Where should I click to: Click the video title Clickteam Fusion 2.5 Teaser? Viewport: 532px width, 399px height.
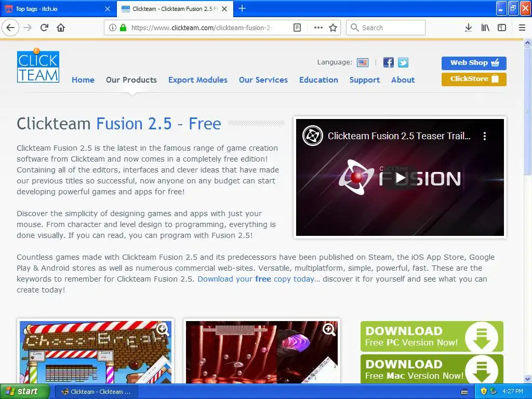pyautogui.click(x=399, y=136)
